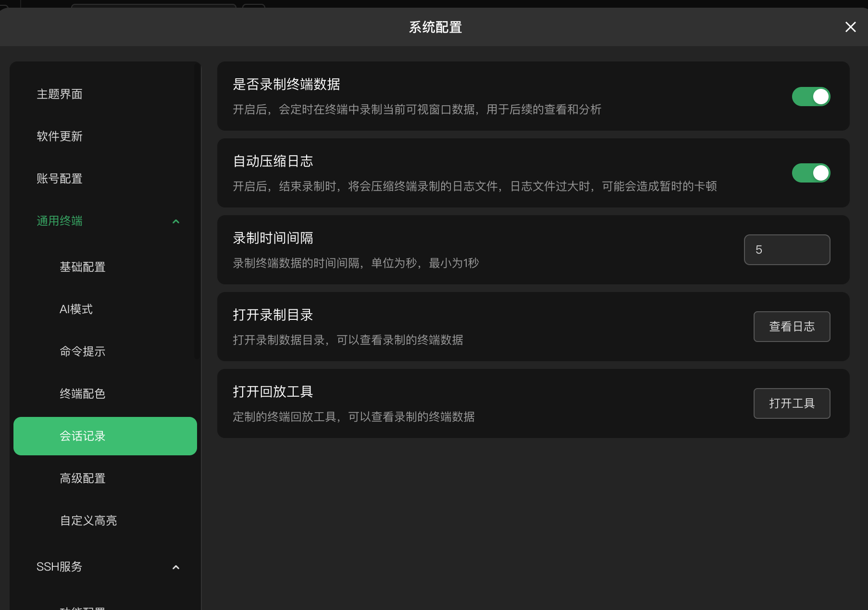Select the 通用终端 category label

tap(60, 221)
